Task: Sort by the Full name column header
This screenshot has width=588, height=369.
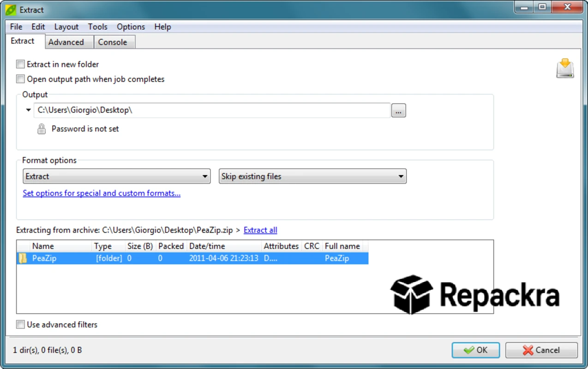Action: tap(342, 246)
